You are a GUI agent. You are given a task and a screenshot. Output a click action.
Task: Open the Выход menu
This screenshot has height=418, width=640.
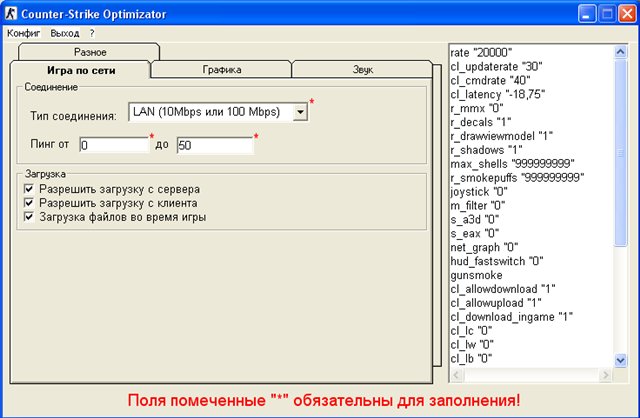pyautogui.click(x=64, y=33)
